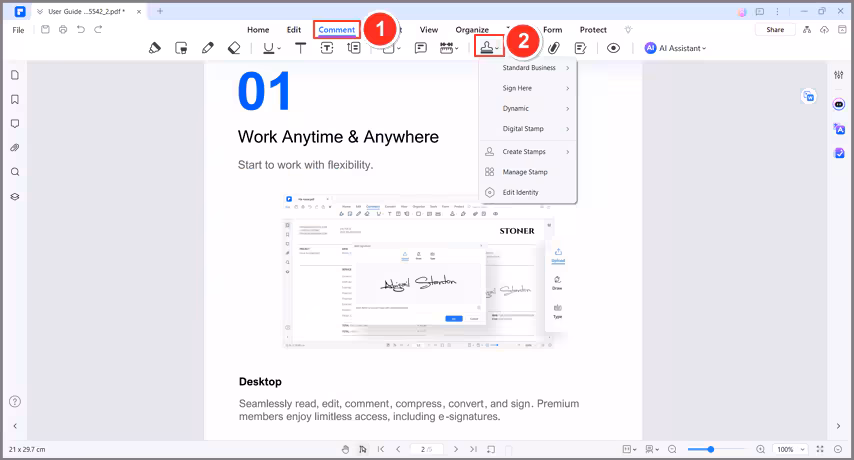Viewport: 854px width, 460px height.
Task: Switch to the Home tab
Action: pyautogui.click(x=258, y=30)
